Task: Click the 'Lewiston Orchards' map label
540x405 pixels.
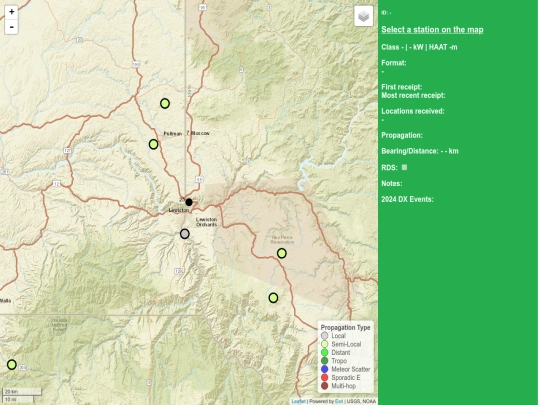Action: (x=206, y=222)
